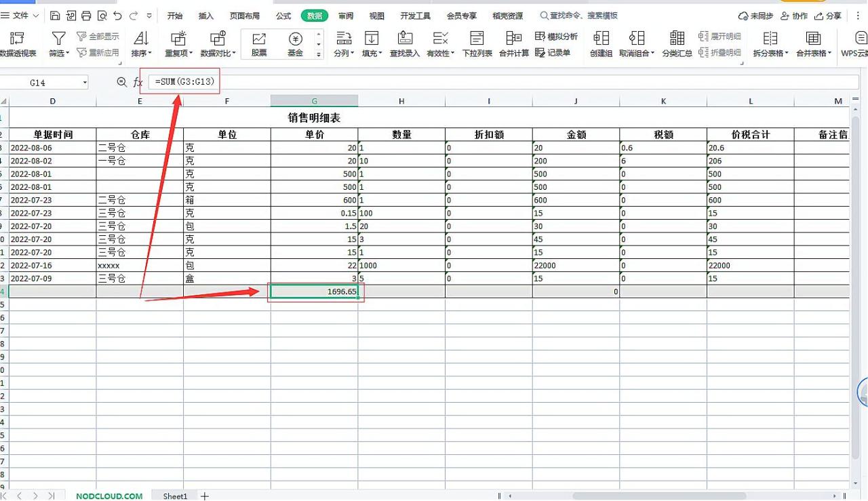
Task: Click the 展开明细 expand detail button
Action: [x=719, y=37]
